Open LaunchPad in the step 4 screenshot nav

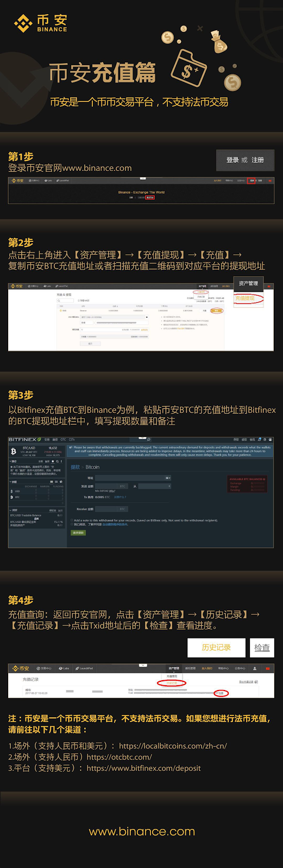point(84,668)
